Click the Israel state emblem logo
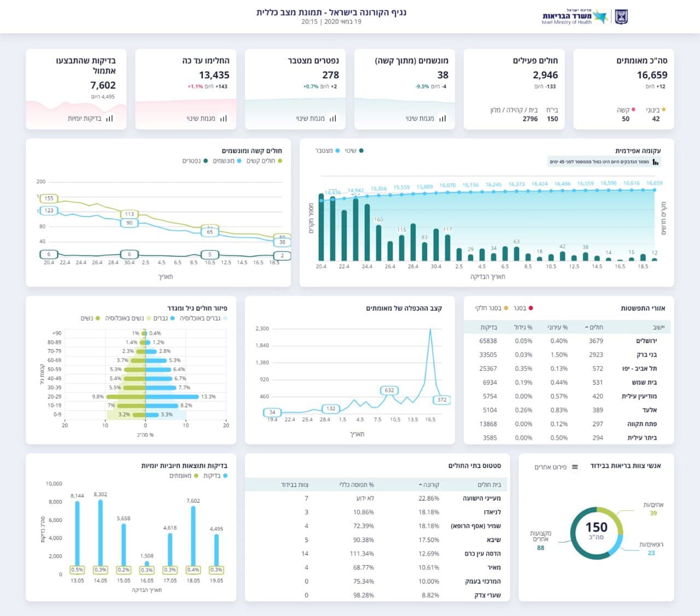Image resolution: width=700 pixels, height=616 pixels. click(621, 17)
